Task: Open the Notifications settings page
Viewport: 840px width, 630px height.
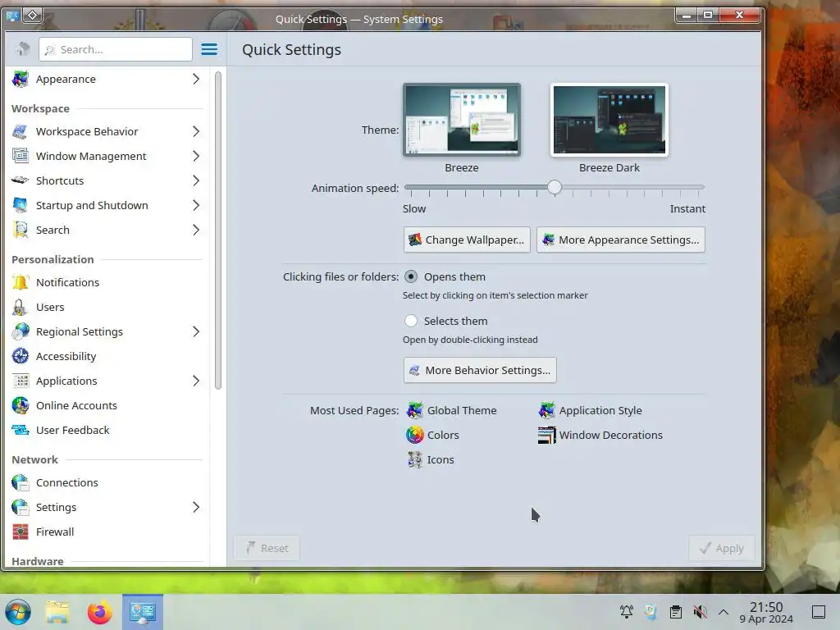Action: (107, 282)
